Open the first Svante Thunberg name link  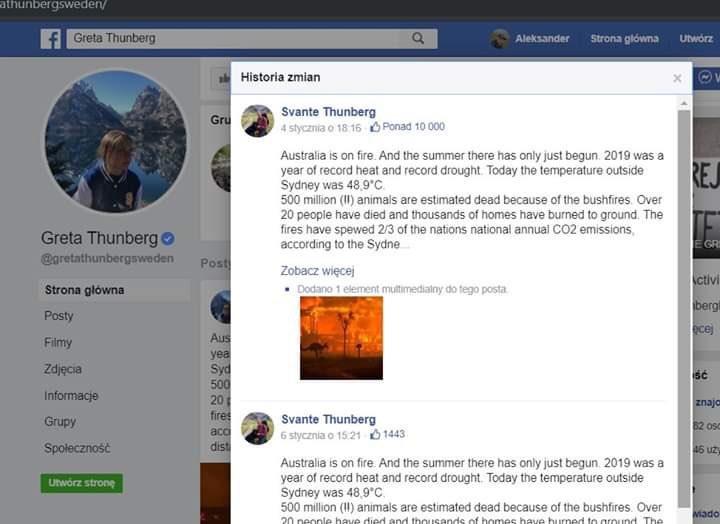328,112
